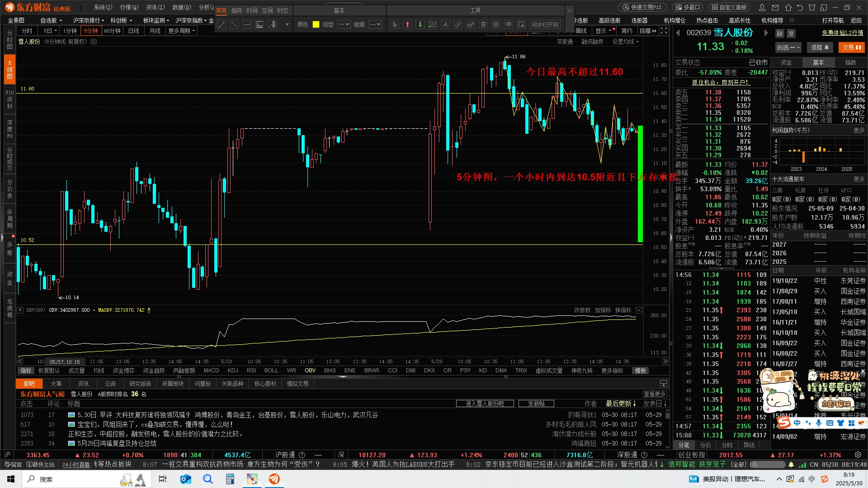This screenshot has width=868, height=488.
Task: Click the trash can to delete drawings
Action: pos(483,25)
